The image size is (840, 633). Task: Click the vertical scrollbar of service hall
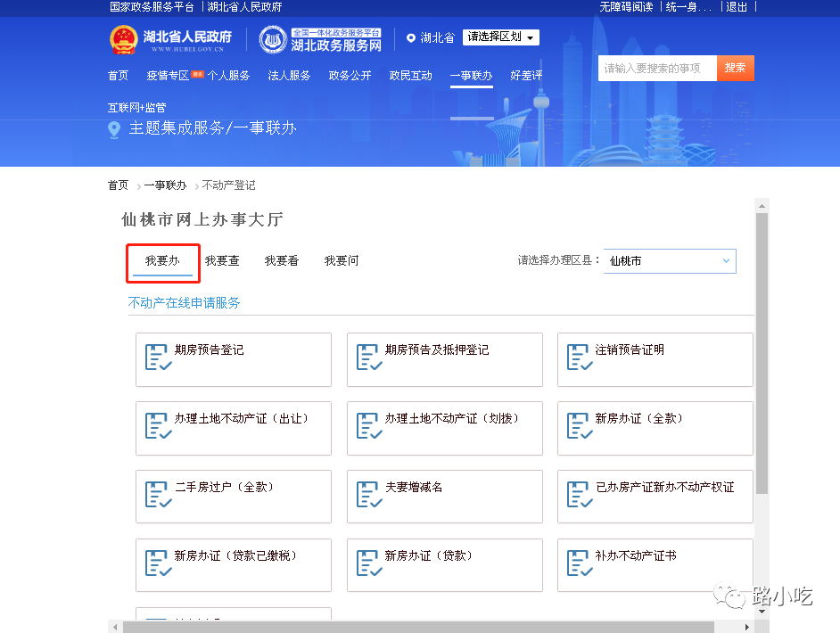[761, 357]
